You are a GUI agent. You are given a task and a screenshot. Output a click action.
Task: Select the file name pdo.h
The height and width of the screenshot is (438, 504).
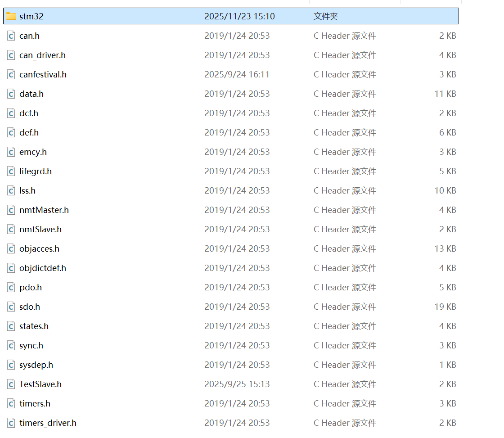31,288
